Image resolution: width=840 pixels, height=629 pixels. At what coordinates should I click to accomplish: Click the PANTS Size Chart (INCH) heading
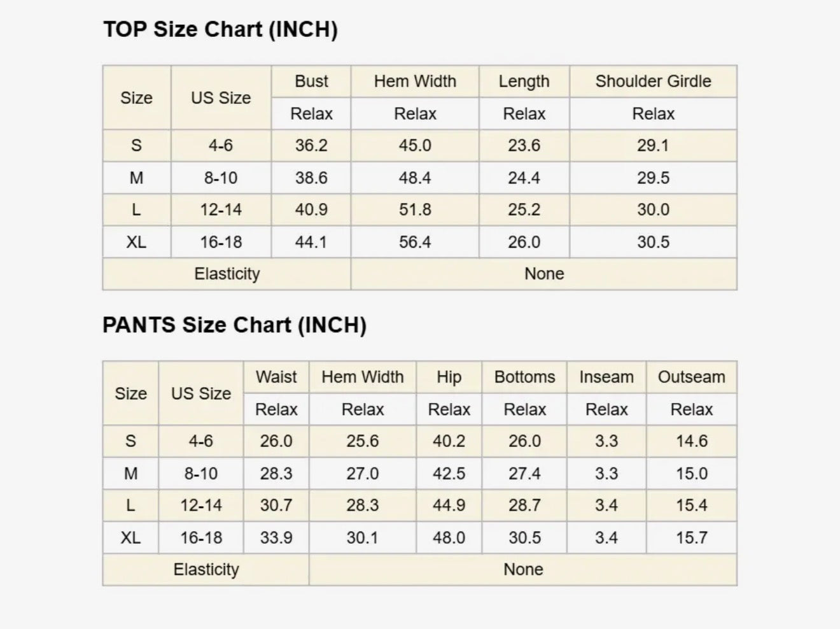tap(234, 325)
